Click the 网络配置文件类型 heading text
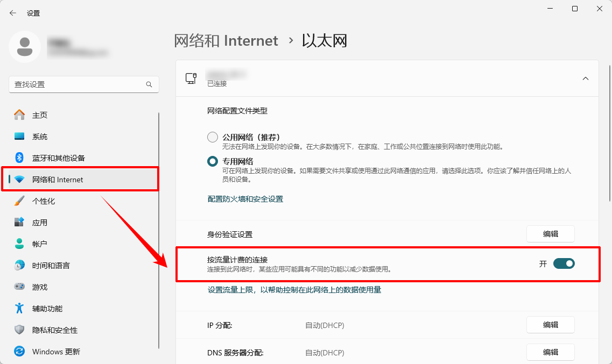This screenshot has width=612, height=364. pos(237,111)
